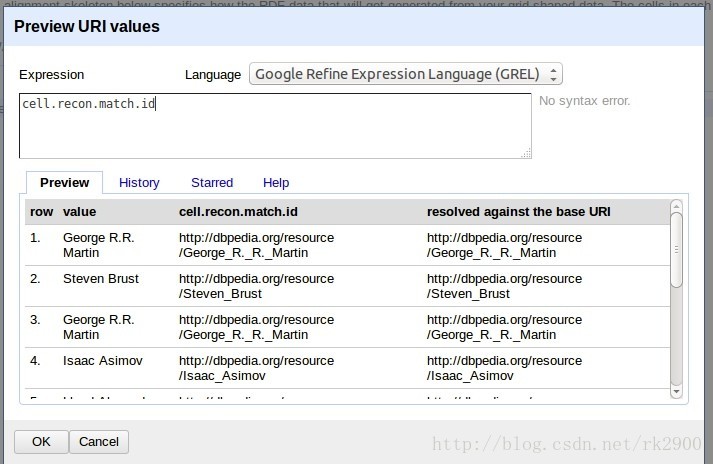Click the 'No syntax error.' status text
Viewport: 713px width, 464px height.
point(585,101)
